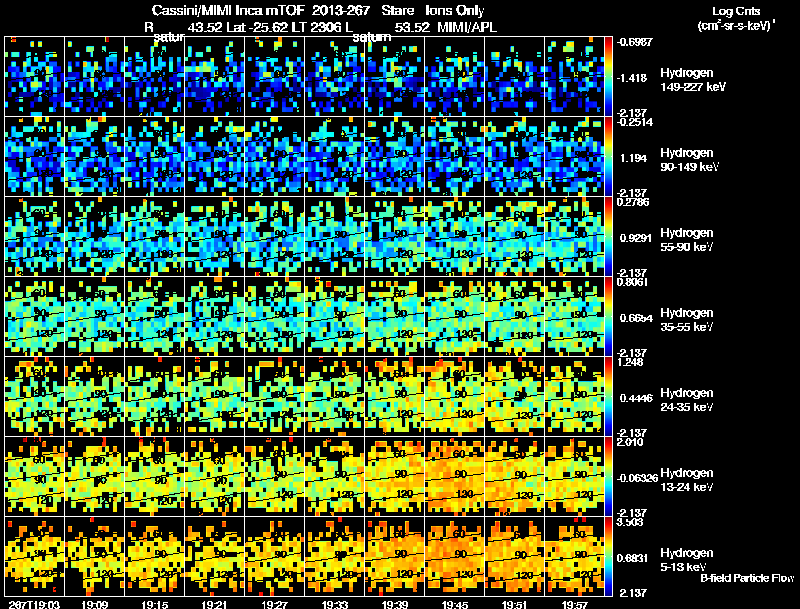Click the "5-13 keV" energy label

coord(683,567)
